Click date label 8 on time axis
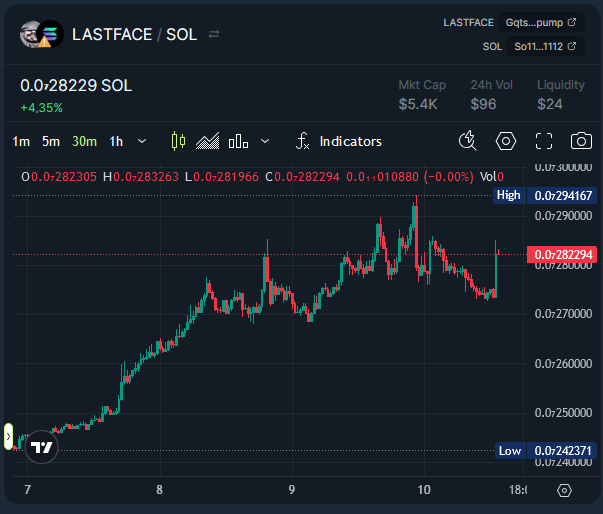This screenshot has width=603, height=514. 159,489
